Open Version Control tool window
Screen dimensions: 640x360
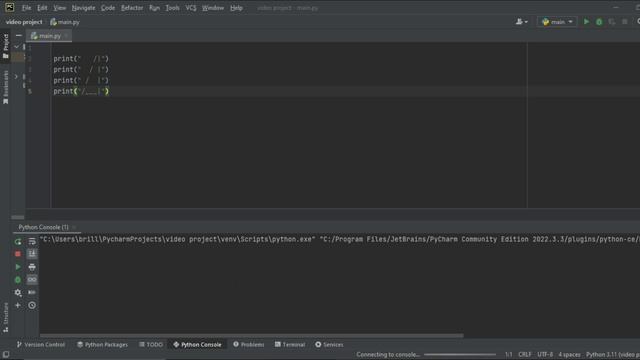pos(41,344)
